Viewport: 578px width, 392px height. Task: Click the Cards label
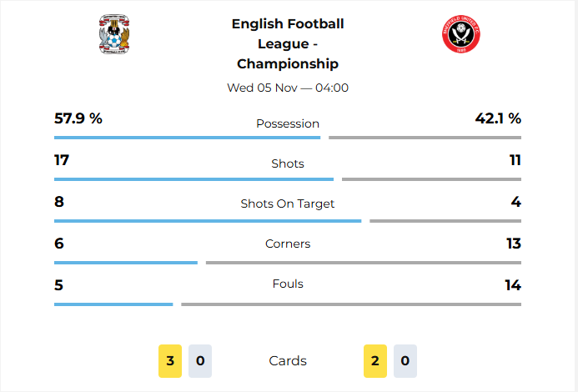tap(288, 361)
